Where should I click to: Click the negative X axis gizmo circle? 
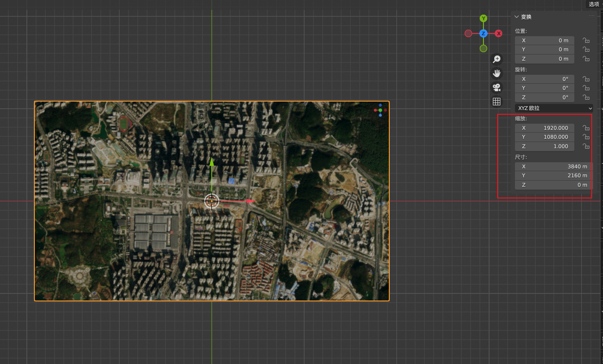468,33
